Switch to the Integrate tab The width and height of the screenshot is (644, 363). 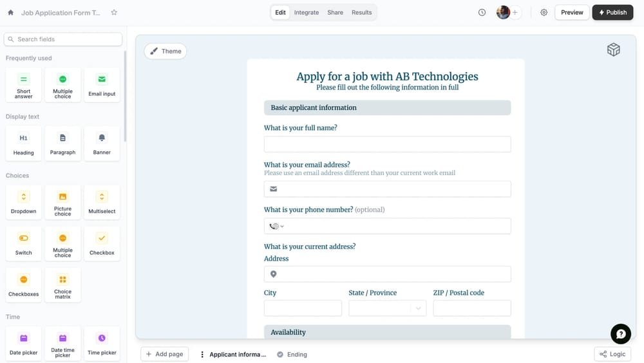click(x=307, y=12)
